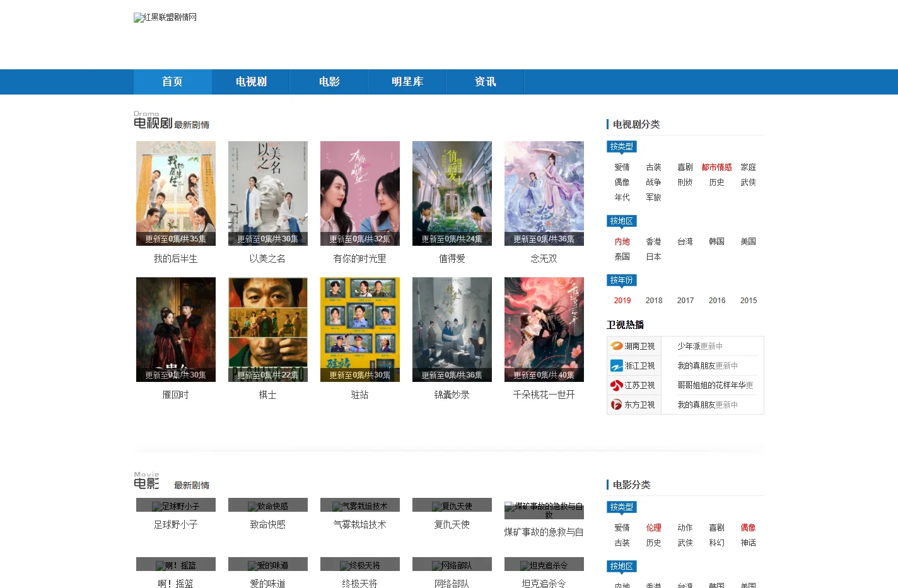
Task: Open the 网络部队 movie thumbnail
Action: (452, 565)
